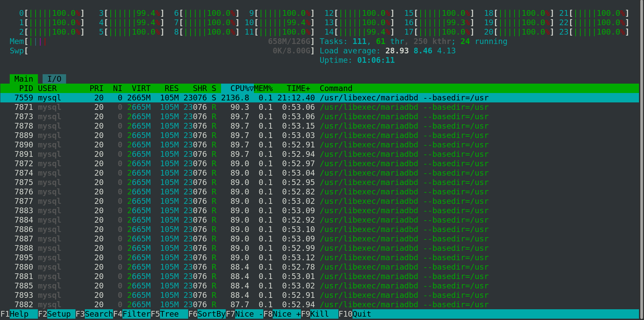Select process row PID 7882
The width and height of the screenshot is (644, 320).
[x=320, y=305]
